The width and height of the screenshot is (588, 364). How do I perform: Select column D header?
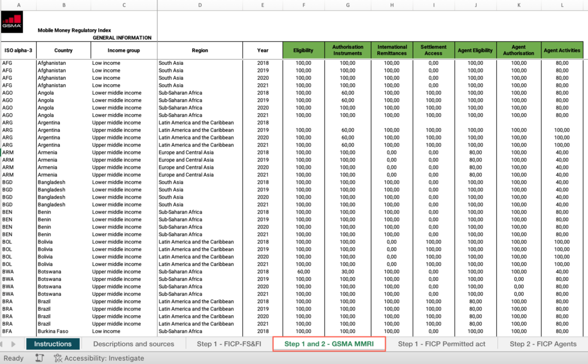coord(200,5)
